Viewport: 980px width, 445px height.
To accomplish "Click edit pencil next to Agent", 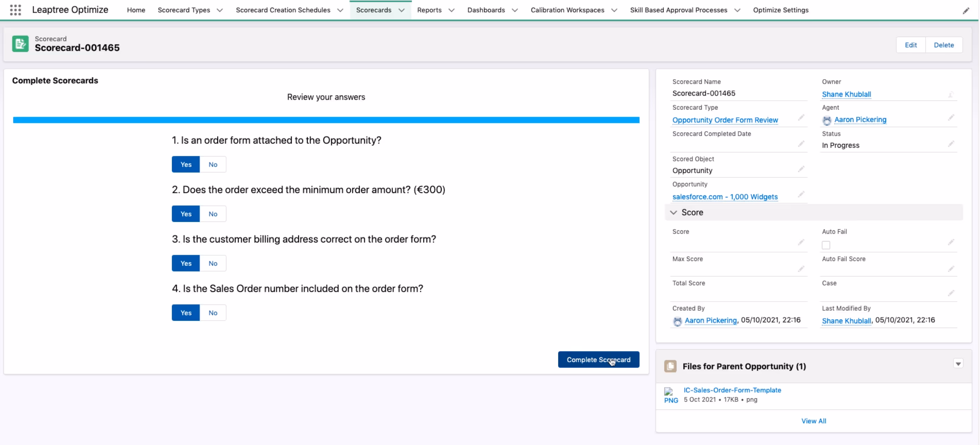I will [951, 118].
